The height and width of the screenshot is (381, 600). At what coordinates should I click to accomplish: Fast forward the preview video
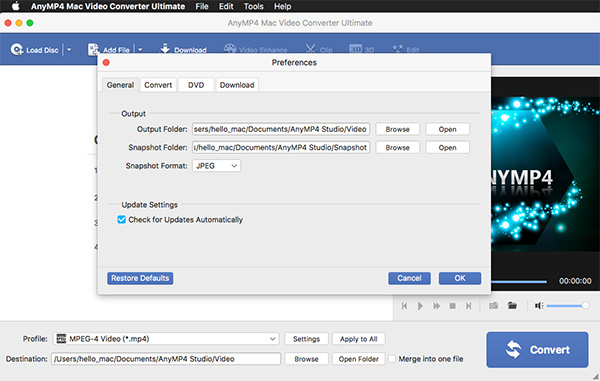[436, 306]
